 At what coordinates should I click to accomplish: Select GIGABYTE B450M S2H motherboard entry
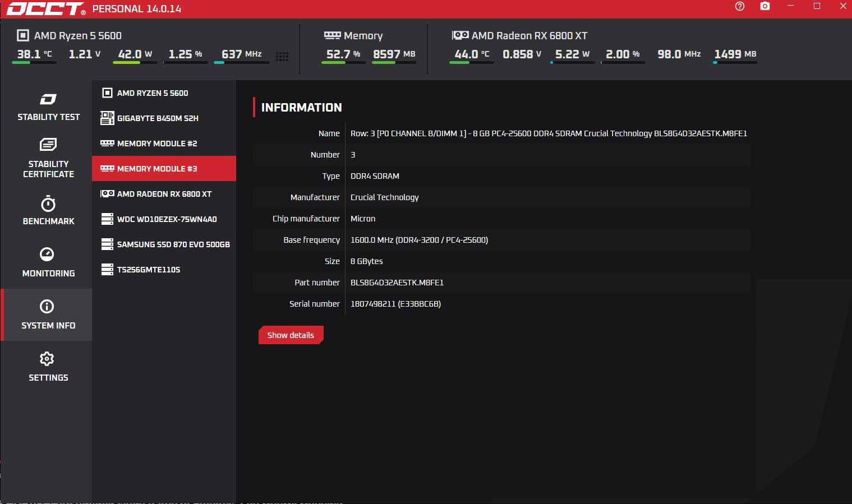164,118
